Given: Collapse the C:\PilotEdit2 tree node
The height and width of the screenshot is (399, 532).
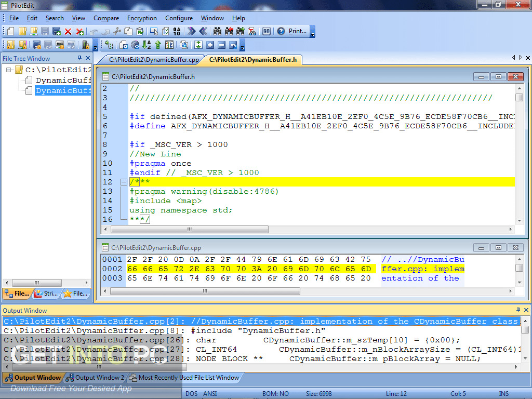Looking at the screenshot, I should pos(9,70).
